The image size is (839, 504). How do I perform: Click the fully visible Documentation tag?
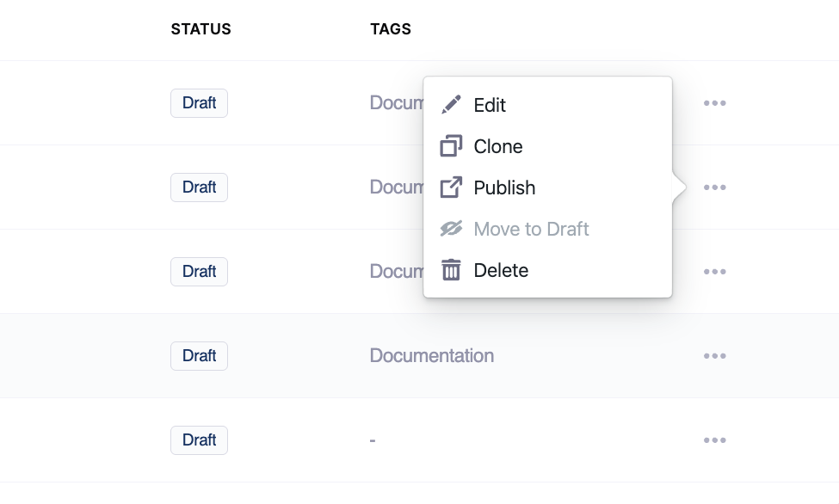(431, 356)
